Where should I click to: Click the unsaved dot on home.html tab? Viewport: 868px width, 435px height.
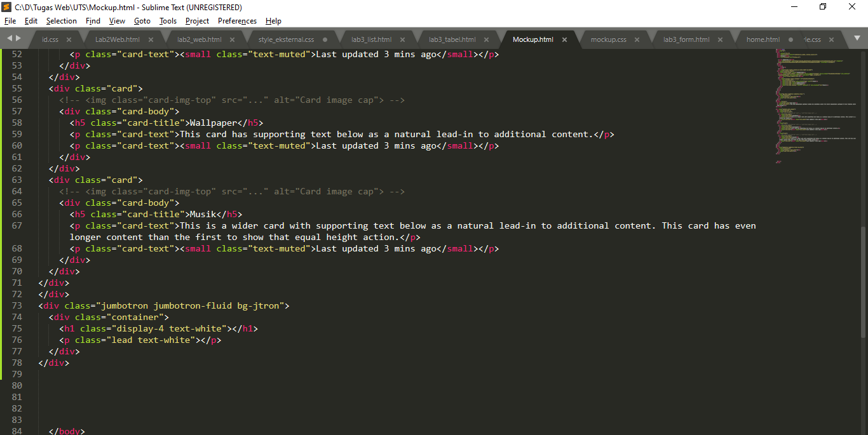point(791,39)
